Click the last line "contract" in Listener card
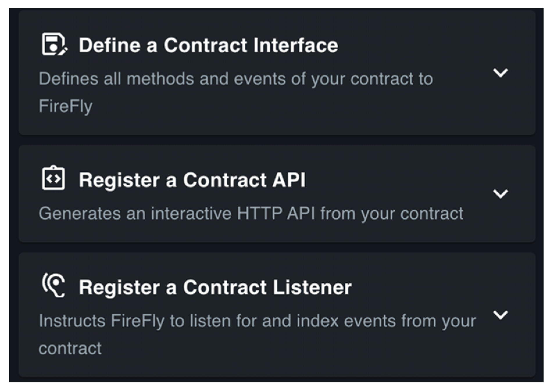 pos(70,348)
